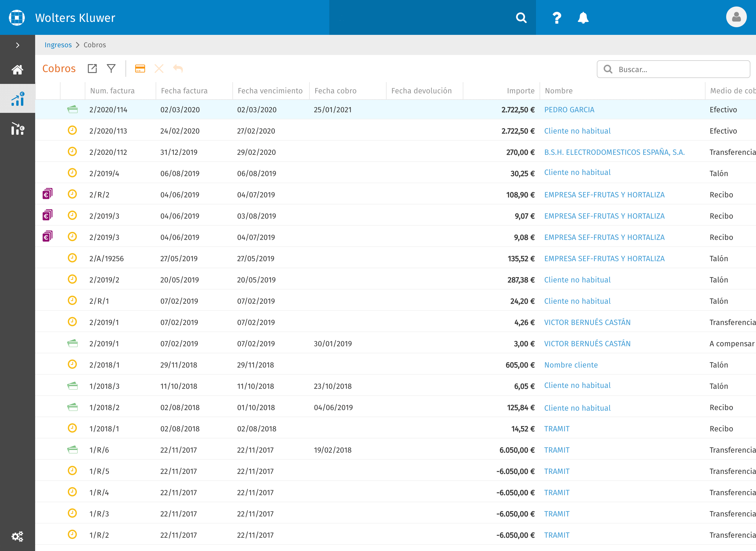Viewport: 756px width, 551px height.
Task: Click the orange payment card toolbar icon
Action: pyautogui.click(x=140, y=69)
